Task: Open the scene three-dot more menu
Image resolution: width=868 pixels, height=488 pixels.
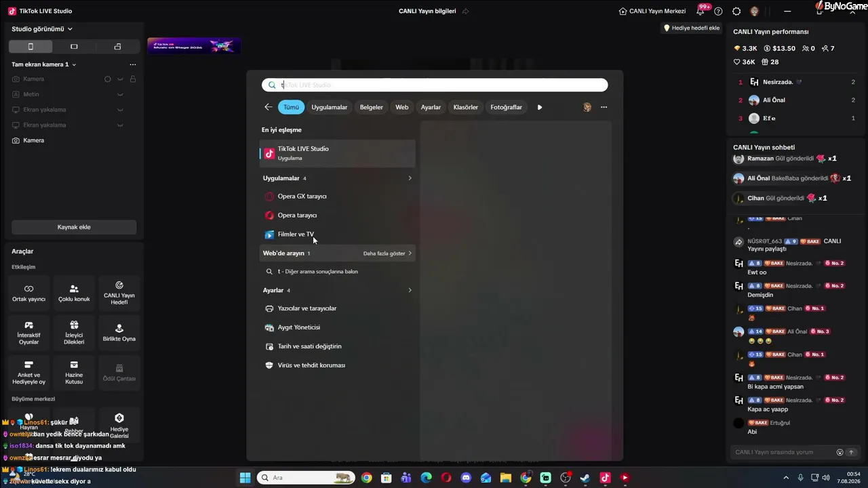Action: coord(133,64)
